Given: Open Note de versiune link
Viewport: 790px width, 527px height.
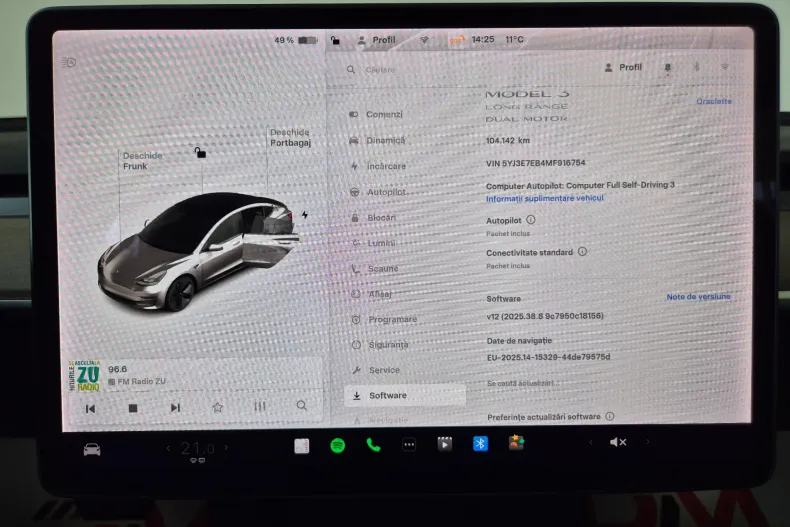Looking at the screenshot, I should 698,297.
